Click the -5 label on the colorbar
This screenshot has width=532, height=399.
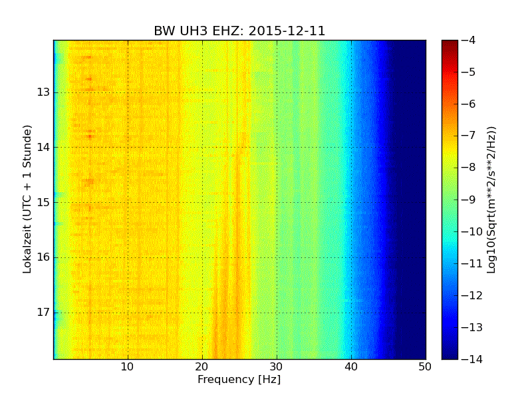[x=469, y=72]
